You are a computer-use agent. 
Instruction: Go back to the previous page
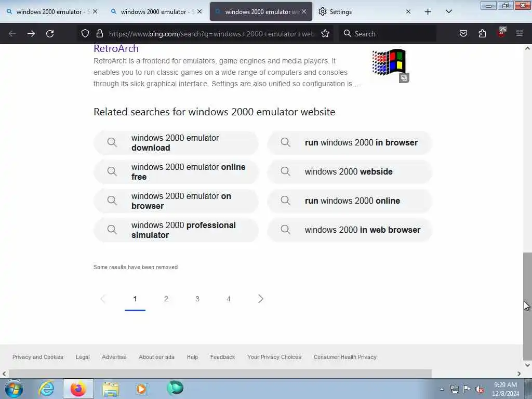[12, 34]
